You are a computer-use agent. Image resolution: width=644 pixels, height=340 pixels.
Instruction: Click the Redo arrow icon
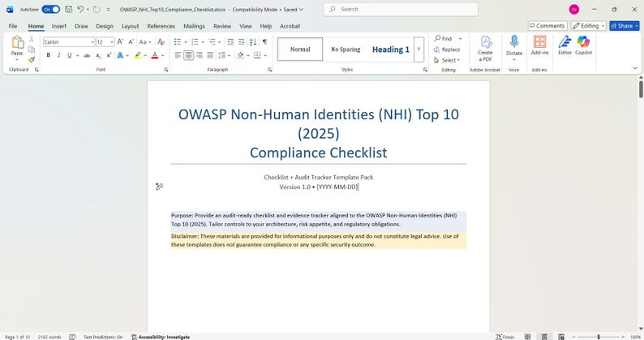[97, 9]
